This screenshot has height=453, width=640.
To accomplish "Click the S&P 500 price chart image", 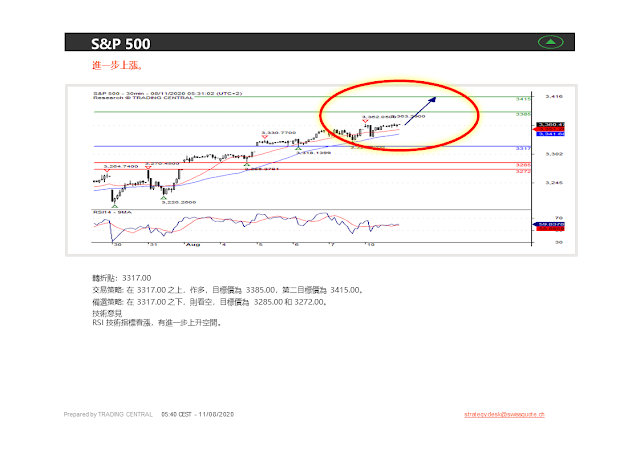I will point(321,170).
